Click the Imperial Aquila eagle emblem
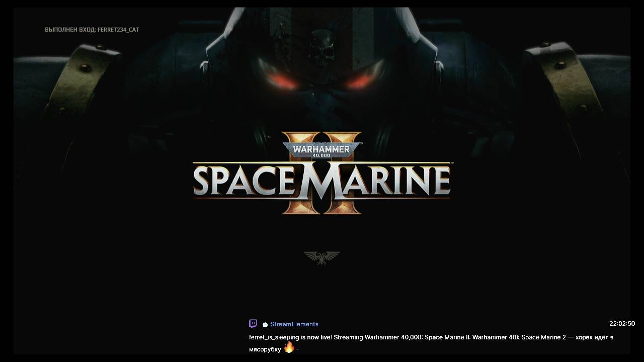This screenshot has width=644, height=362. click(x=322, y=258)
